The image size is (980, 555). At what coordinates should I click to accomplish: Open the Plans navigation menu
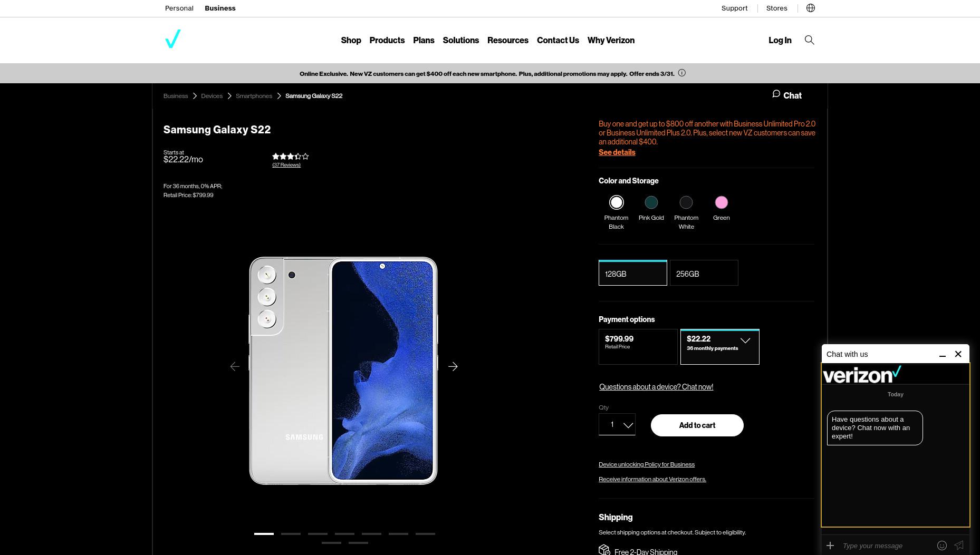tap(424, 40)
